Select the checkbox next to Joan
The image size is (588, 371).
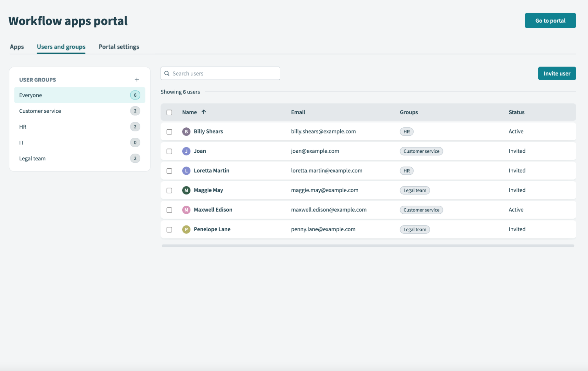(x=169, y=151)
